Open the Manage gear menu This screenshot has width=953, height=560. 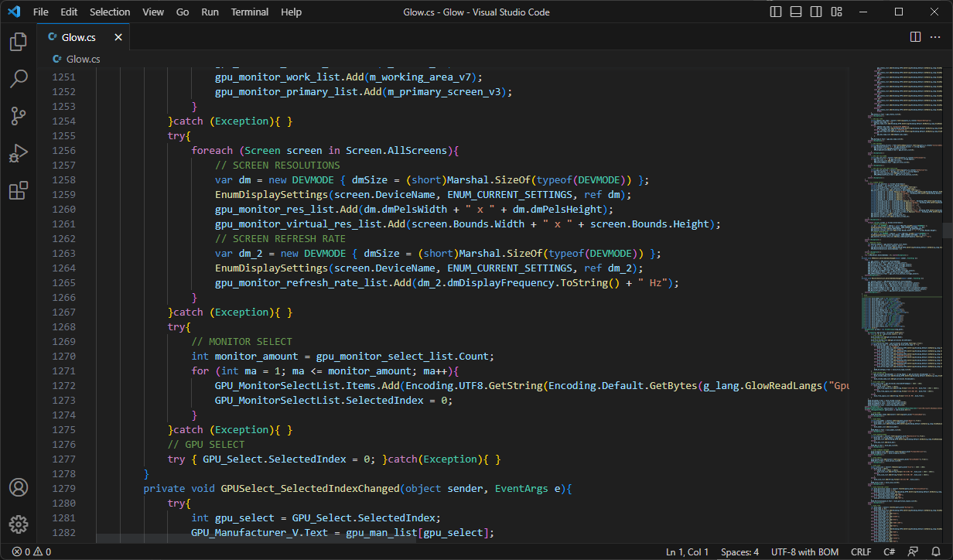(19, 524)
